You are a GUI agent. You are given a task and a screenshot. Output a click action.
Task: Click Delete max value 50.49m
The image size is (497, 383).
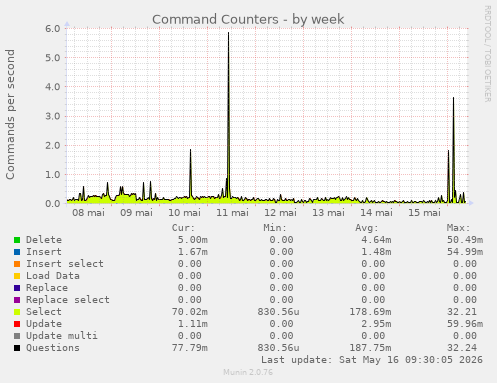click(465, 240)
